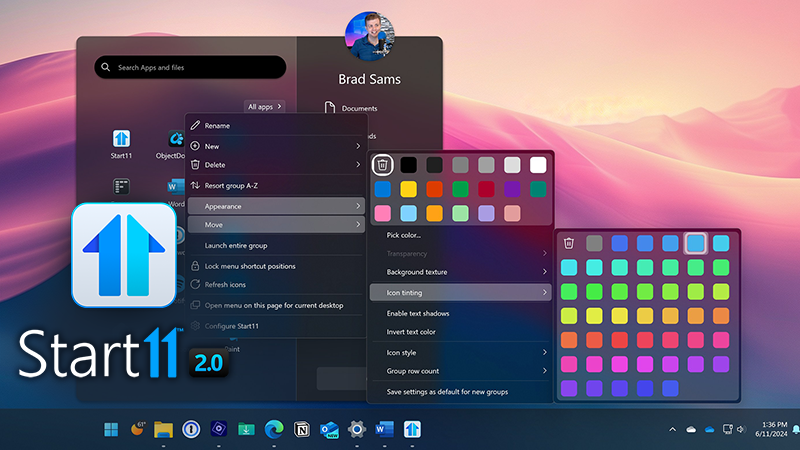The height and width of the screenshot is (450, 800).
Task: Open the Notion icon on the taskbar
Action: [303, 430]
